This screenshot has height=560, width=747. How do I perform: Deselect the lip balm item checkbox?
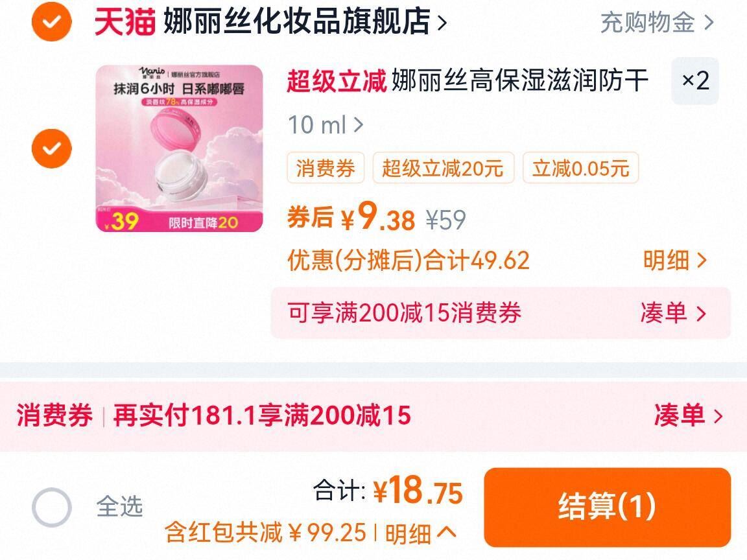coord(51,148)
